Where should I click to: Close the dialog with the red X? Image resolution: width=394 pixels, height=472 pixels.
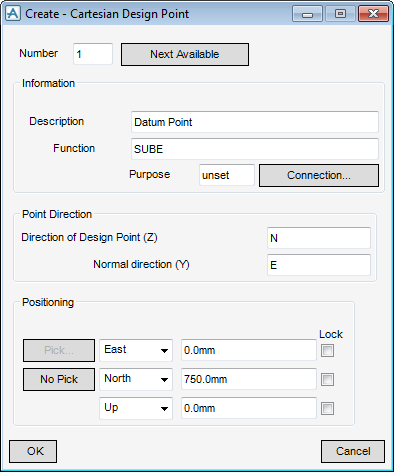(373, 14)
